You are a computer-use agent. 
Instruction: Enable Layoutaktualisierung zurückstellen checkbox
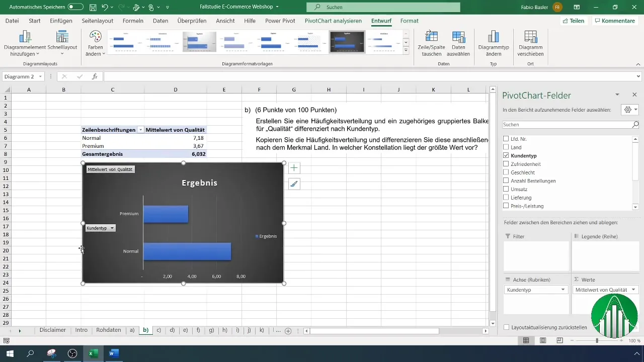pyautogui.click(x=506, y=327)
